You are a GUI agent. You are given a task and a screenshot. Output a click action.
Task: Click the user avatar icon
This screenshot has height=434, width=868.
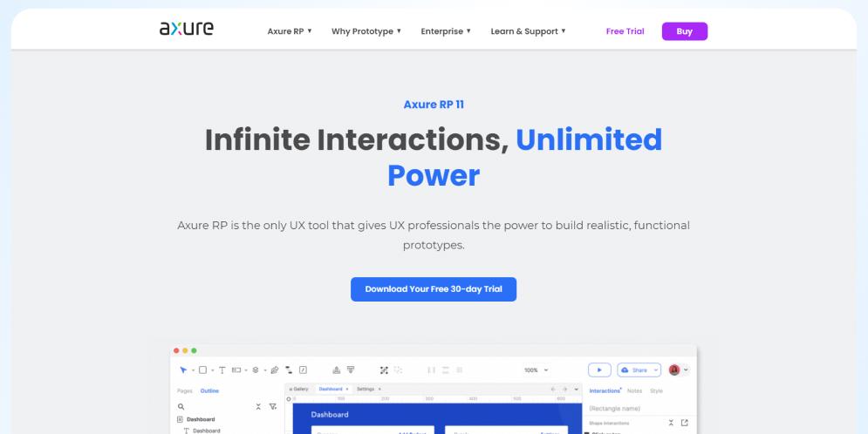pyautogui.click(x=674, y=370)
